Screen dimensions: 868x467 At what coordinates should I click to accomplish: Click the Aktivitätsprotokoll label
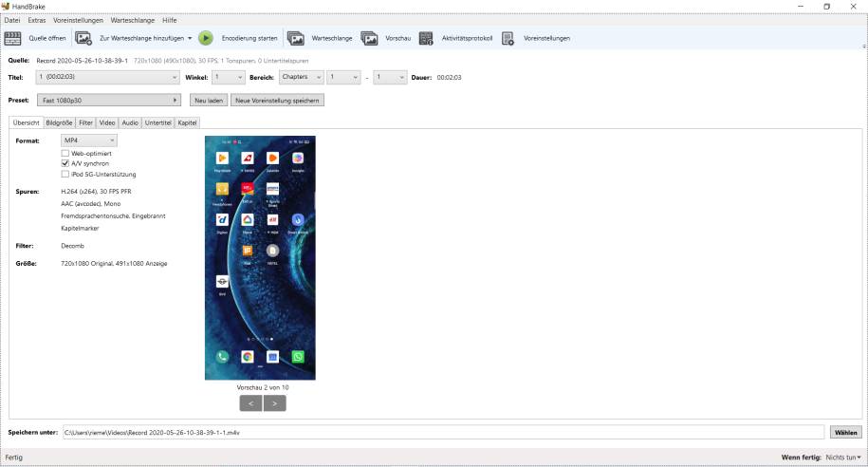pos(467,38)
